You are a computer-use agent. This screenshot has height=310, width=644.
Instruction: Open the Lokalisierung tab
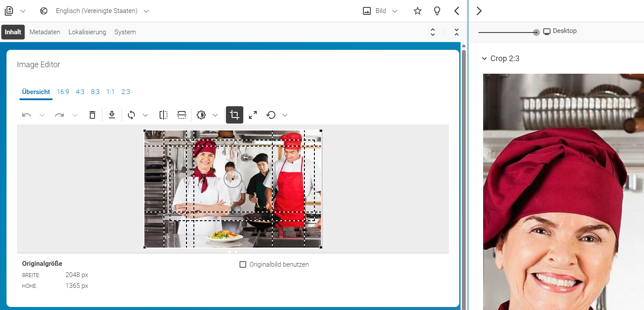coord(87,32)
